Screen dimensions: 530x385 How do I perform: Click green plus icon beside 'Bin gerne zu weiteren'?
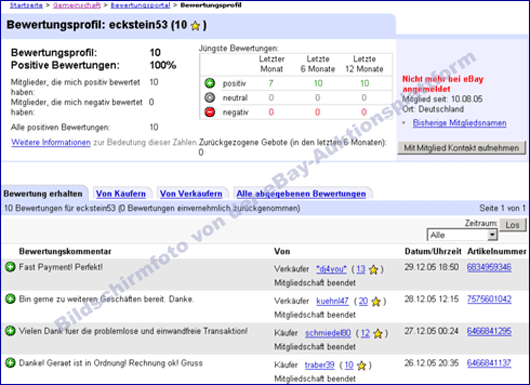click(10, 299)
